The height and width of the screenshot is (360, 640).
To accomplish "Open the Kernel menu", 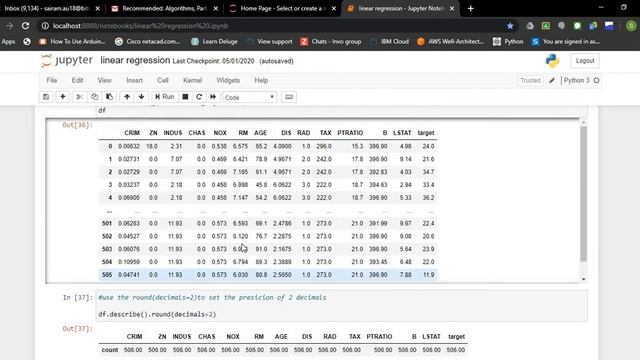I will click(x=192, y=80).
